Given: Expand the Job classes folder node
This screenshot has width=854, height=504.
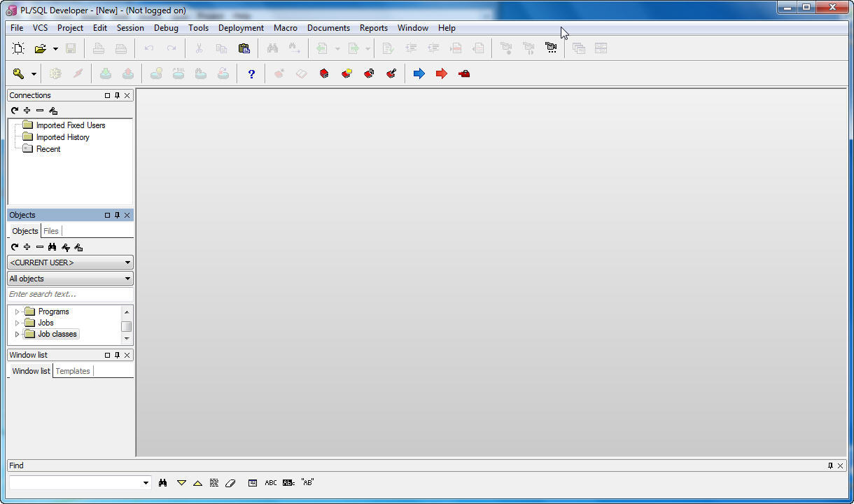Looking at the screenshot, I should coord(17,334).
